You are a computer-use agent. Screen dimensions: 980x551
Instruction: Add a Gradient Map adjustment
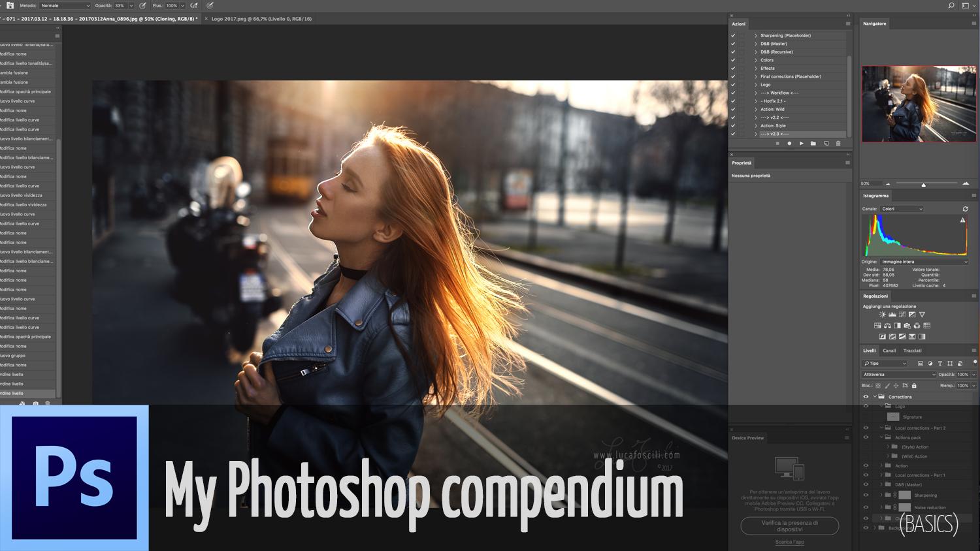pos(922,337)
